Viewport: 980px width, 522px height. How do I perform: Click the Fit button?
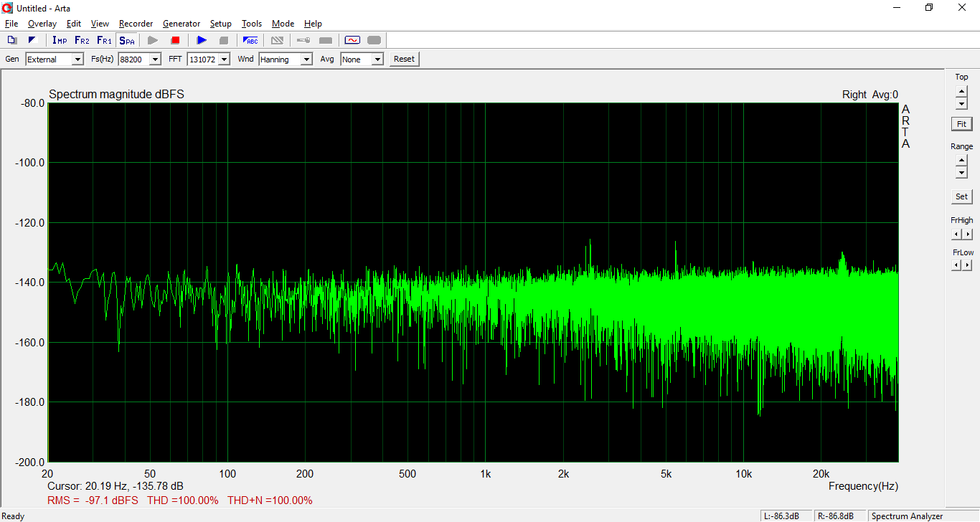tap(961, 124)
